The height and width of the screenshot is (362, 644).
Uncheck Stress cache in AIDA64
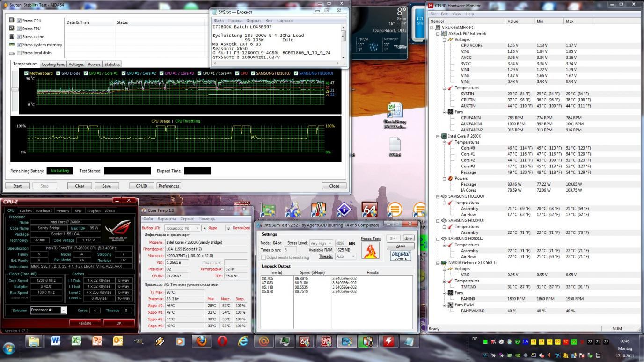[19, 36]
